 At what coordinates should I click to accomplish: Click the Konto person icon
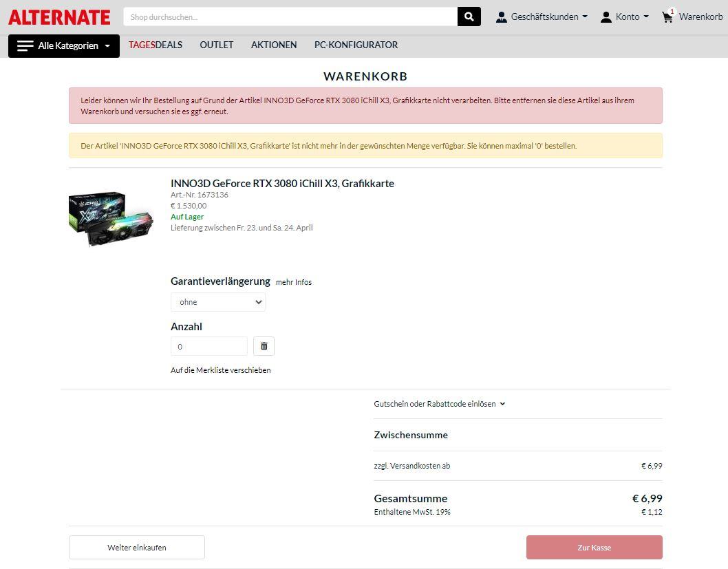(606, 17)
